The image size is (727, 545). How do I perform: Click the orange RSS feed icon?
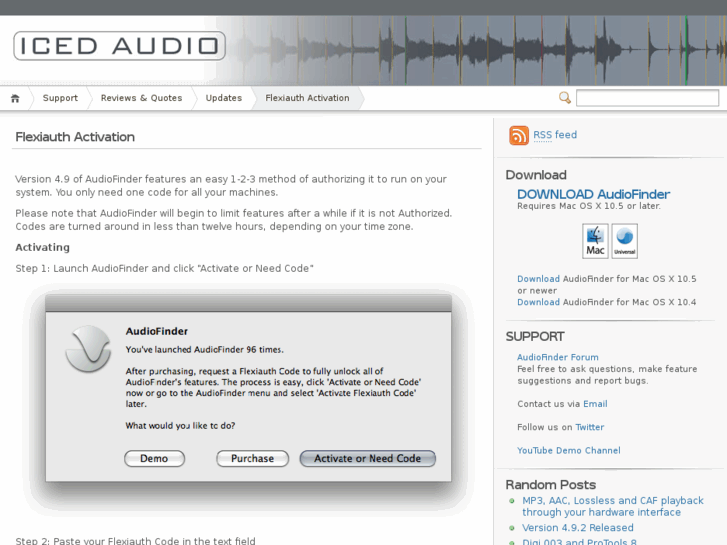pyautogui.click(x=519, y=135)
